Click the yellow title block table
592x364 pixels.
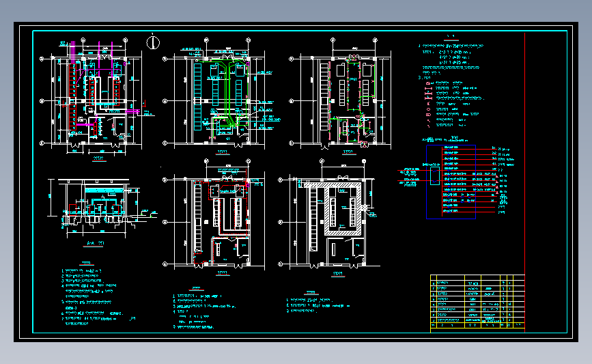click(x=477, y=304)
